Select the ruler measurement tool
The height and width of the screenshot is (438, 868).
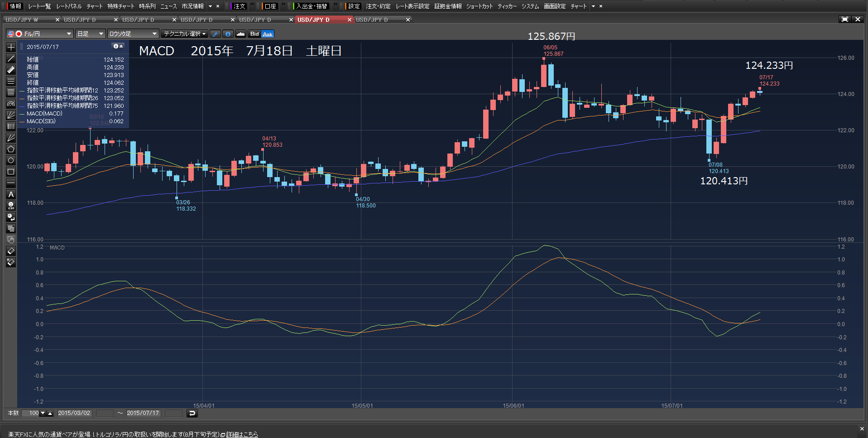[11, 70]
